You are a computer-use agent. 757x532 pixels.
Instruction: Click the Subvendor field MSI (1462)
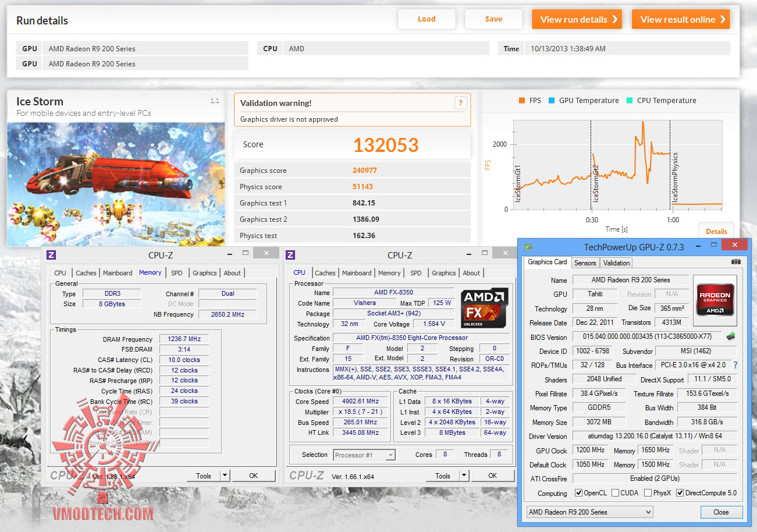696,352
